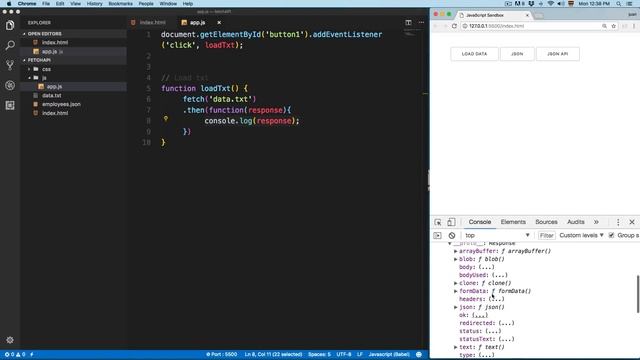Image resolution: width=640 pixels, height=360 pixels.
Task: Click the Spotlight search icon in menu bar
Action: click(x=619, y=4)
